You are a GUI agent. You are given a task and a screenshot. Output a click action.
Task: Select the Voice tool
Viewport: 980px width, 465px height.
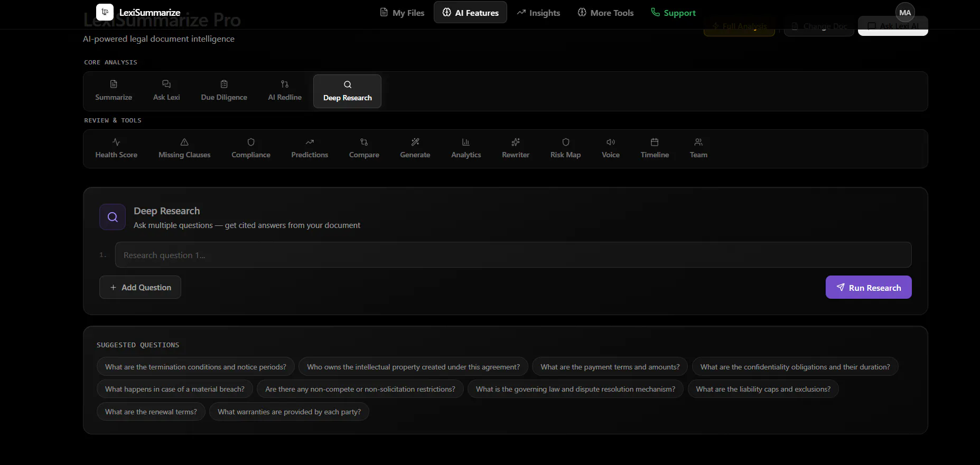pyautogui.click(x=611, y=148)
